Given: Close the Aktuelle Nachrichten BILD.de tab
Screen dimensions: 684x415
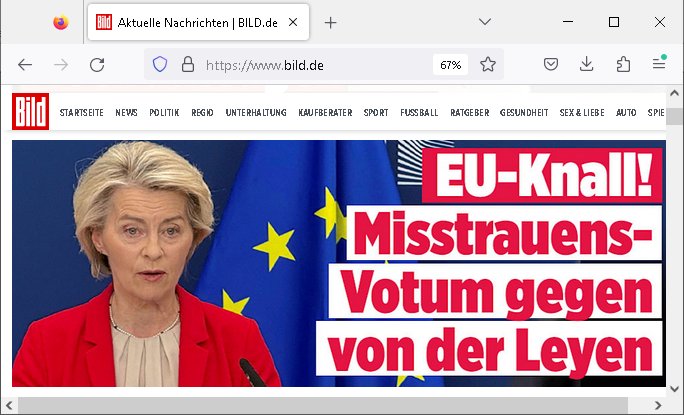Looking at the screenshot, I should tap(293, 22).
